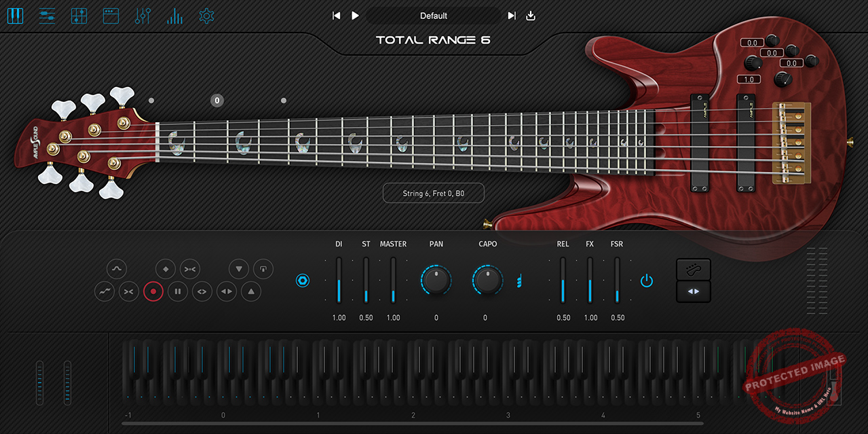
Task: Go to the next preset
Action: pyautogui.click(x=512, y=16)
